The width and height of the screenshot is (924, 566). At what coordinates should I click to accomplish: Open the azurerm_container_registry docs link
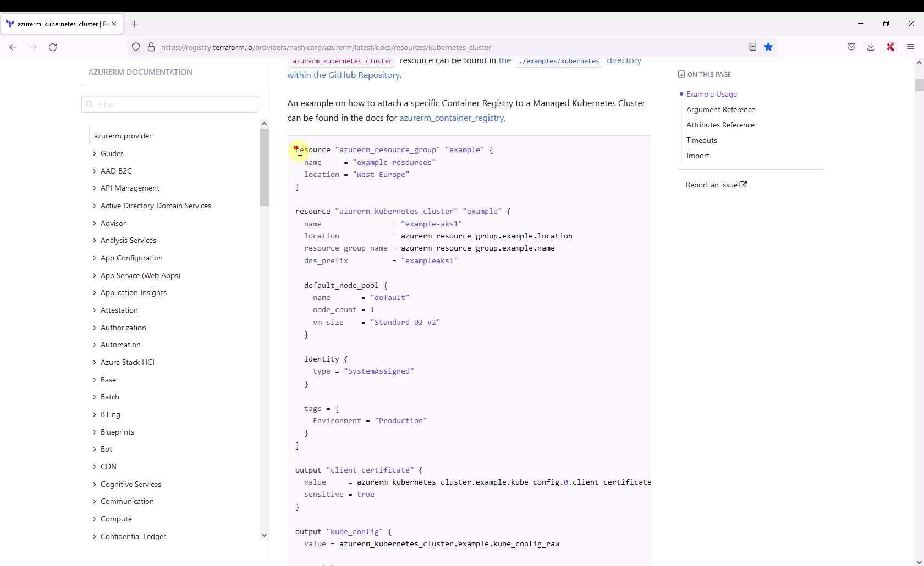pos(452,118)
